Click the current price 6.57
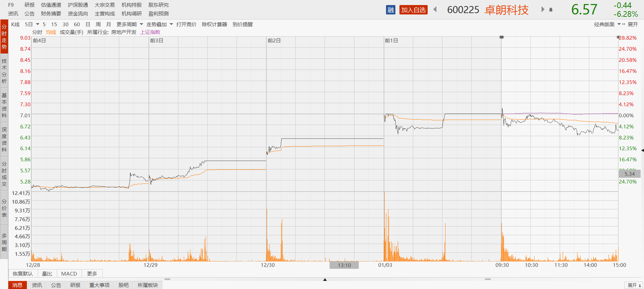The height and width of the screenshot is (289, 644). tap(585, 9)
